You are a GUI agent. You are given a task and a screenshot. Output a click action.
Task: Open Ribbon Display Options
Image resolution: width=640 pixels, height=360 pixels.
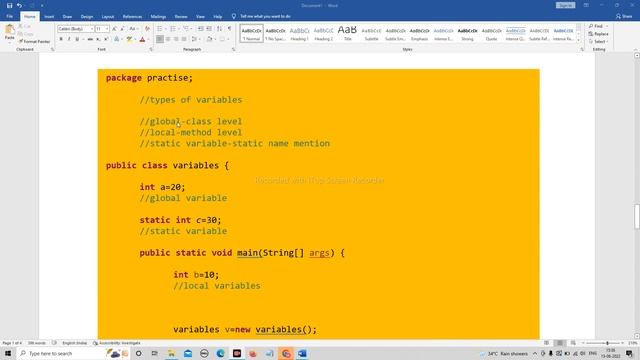[x=586, y=5]
